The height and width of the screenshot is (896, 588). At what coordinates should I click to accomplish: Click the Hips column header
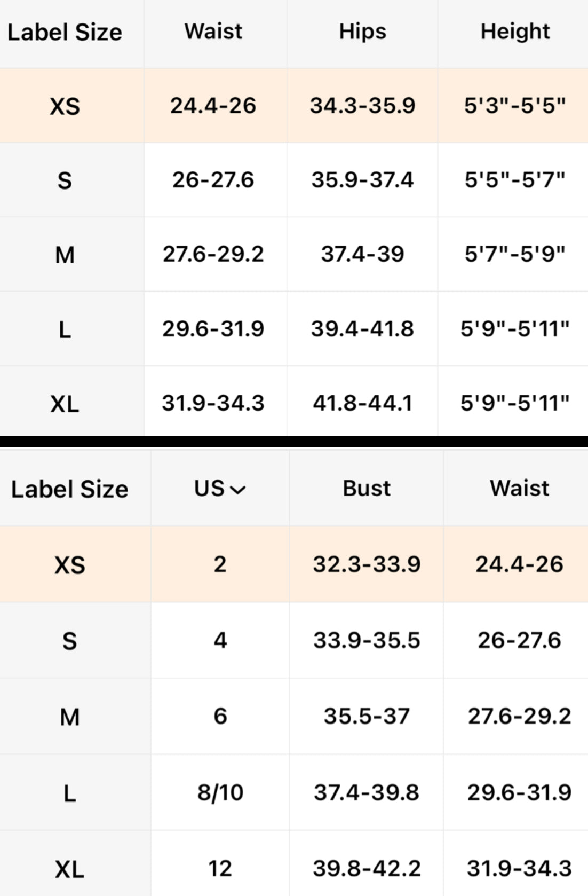[x=362, y=32]
